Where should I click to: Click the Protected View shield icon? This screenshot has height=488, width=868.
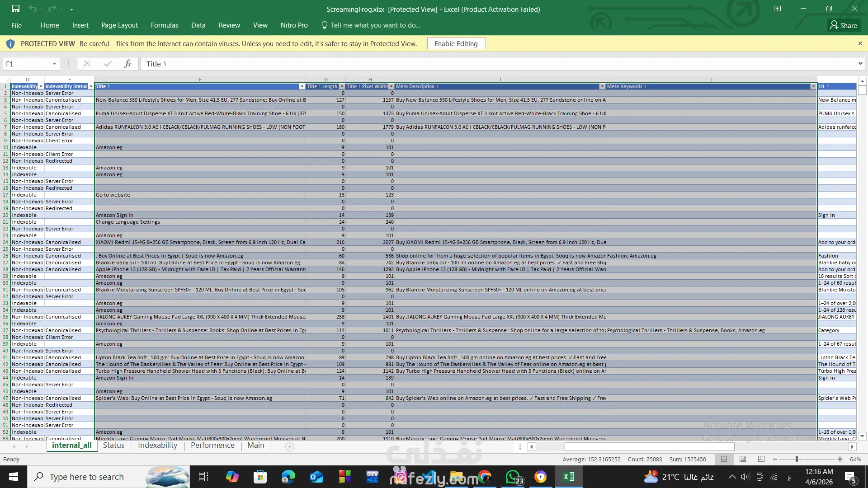(x=10, y=43)
